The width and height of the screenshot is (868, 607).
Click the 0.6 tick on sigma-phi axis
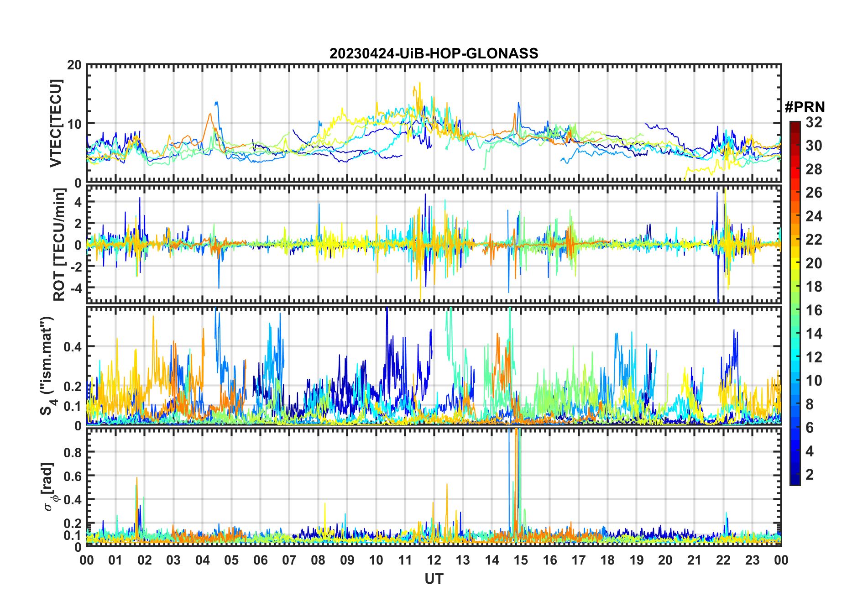click(72, 476)
